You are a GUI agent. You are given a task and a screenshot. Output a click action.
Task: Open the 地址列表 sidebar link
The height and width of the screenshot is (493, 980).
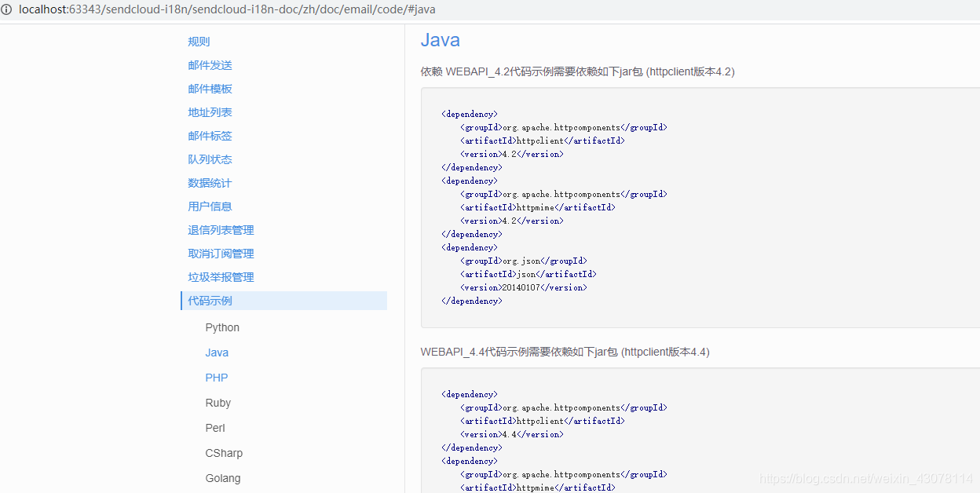[x=210, y=112]
